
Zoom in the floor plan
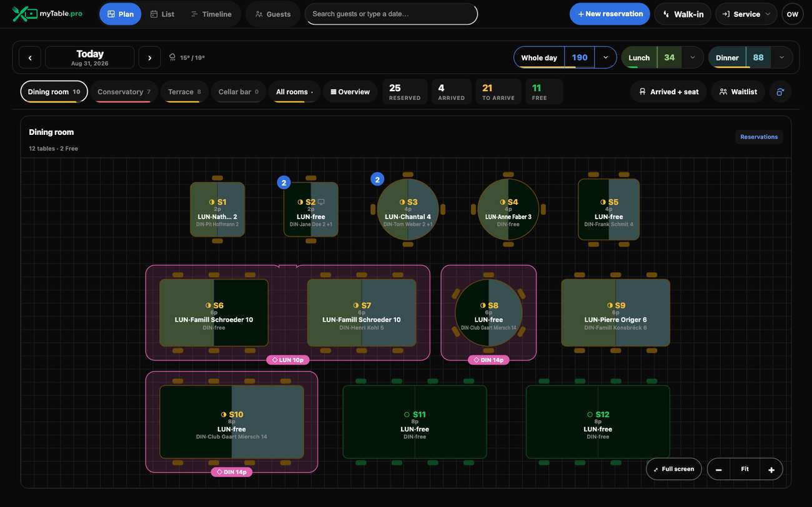771,470
